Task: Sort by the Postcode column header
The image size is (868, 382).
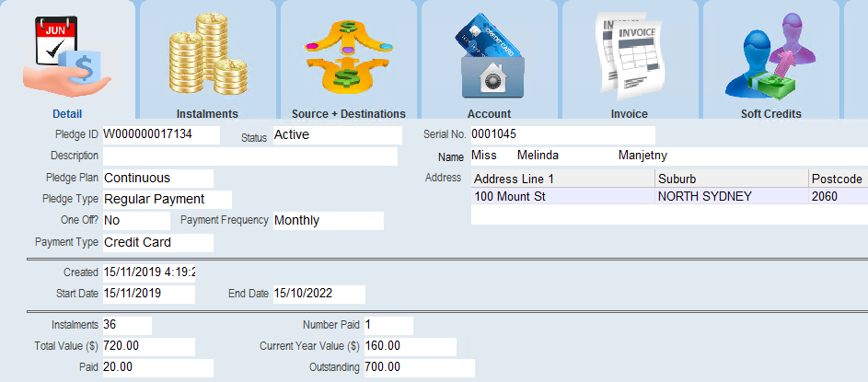Action: (x=839, y=179)
